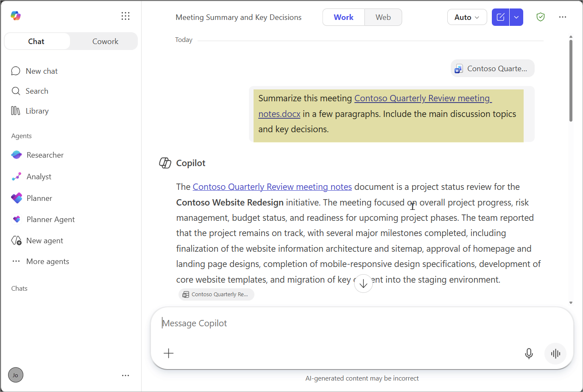Image resolution: width=583 pixels, height=392 pixels.
Task: Click the Agents section label
Action: pyautogui.click(x=22, y=136)
